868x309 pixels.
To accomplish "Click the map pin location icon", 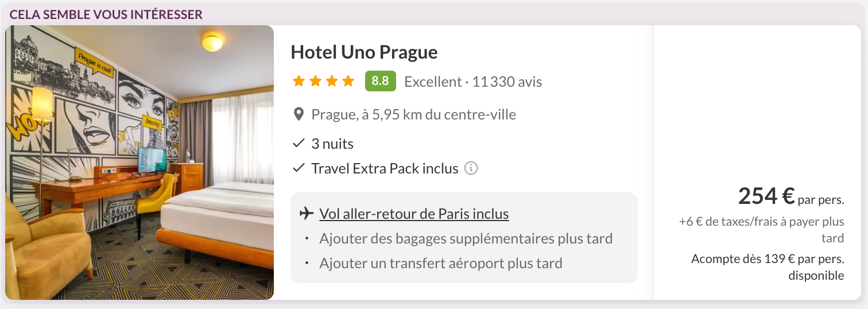I will tap(299, 114).
